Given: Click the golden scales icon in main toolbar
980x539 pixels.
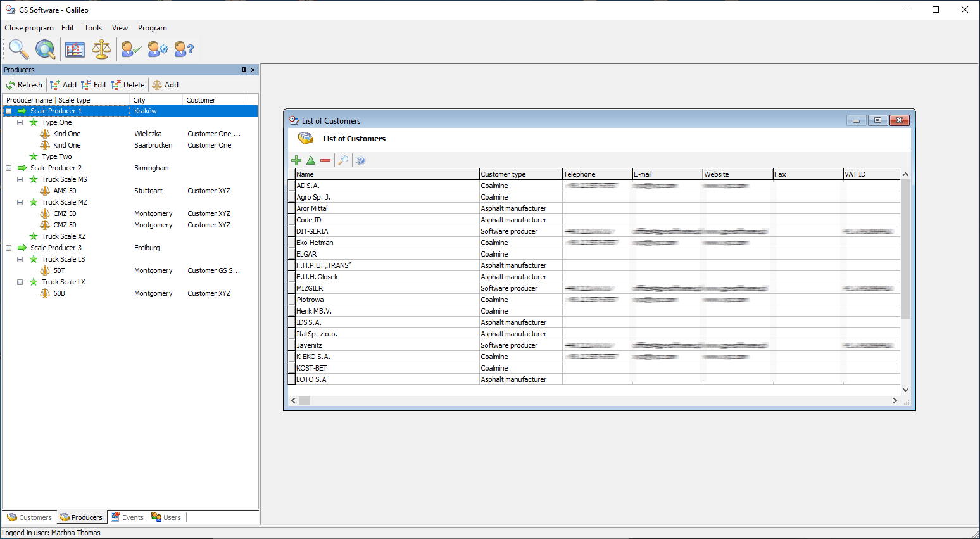Looking at the screenshot, I should click(101, 49).
